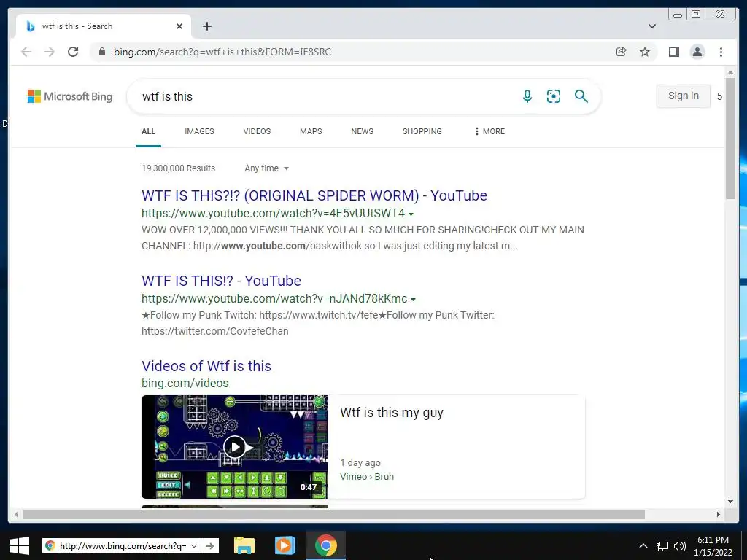Screen dimensions: 747x560
Task: Switch to the MAPS tab
Action: click(x=311, y=131)
